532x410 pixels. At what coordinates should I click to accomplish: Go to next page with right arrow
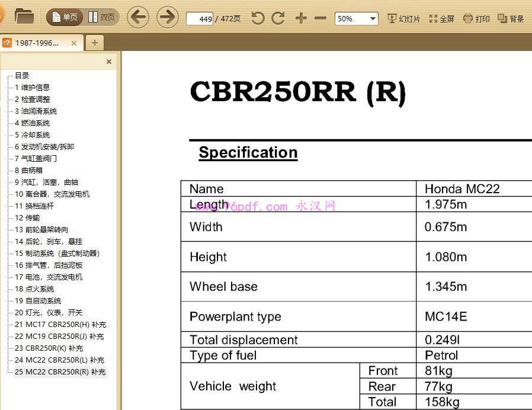[x=168, y=17]
